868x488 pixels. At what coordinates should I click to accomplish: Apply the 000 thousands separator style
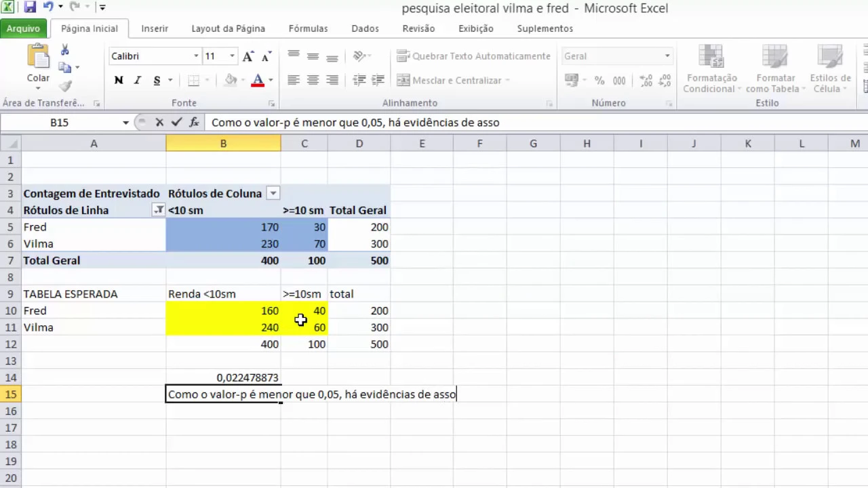tap(619, 80)
